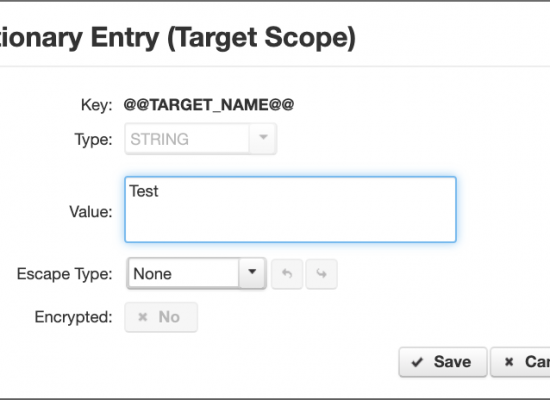The height and width of the screenshot is (400, 550).
Task: Click the Encrypted label
Action: pos(73,317)
